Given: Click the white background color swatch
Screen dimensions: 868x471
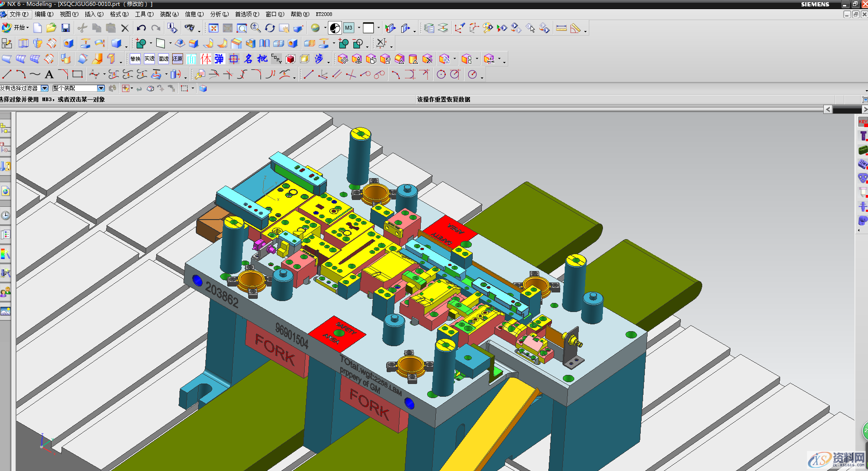Looking at the screenshot, I should tap(368, 28).
